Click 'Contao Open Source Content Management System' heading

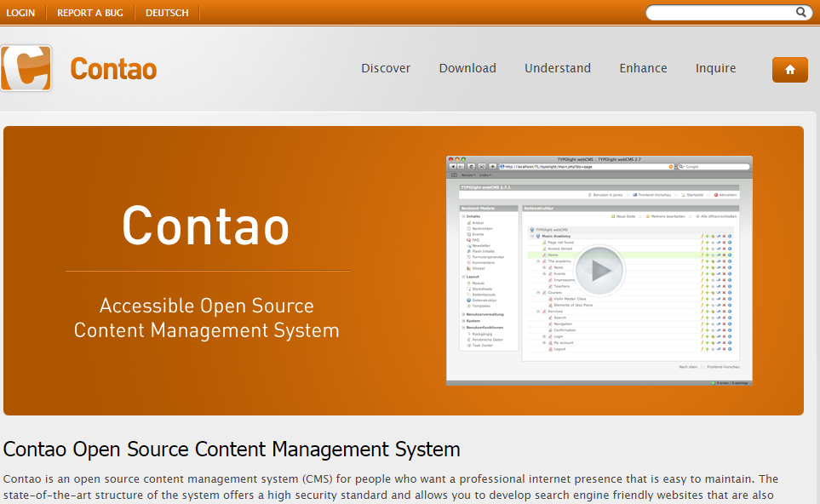tap(232, 450)
